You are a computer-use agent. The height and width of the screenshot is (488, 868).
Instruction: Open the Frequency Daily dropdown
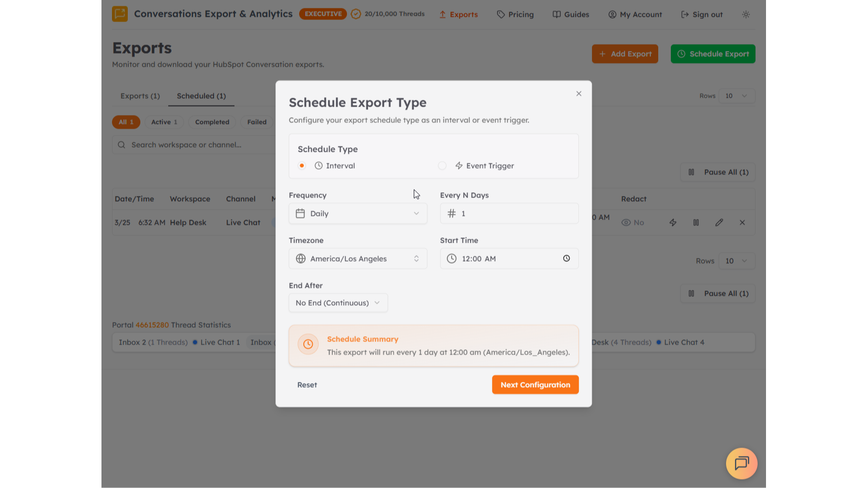(358, 213)
